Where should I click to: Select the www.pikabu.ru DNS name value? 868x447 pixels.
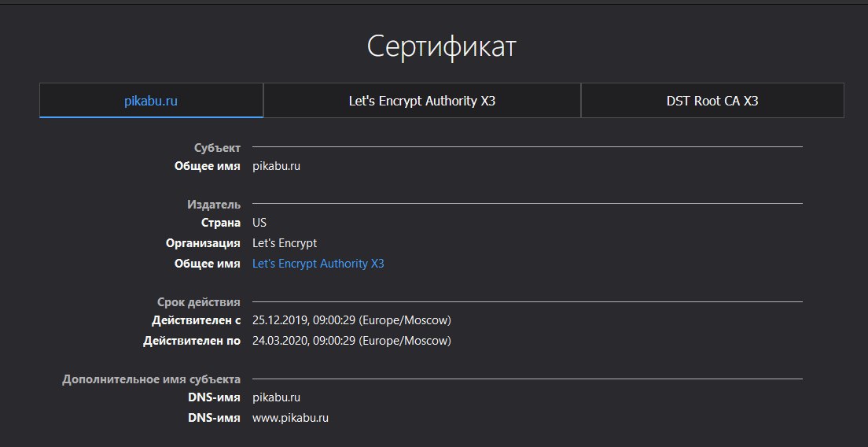click(x=290, y=418)
